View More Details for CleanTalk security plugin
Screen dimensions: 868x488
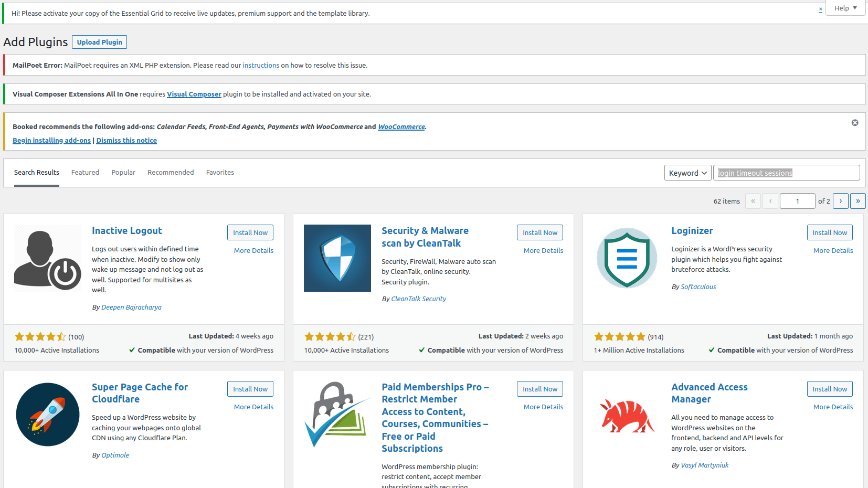click(543, 251)
